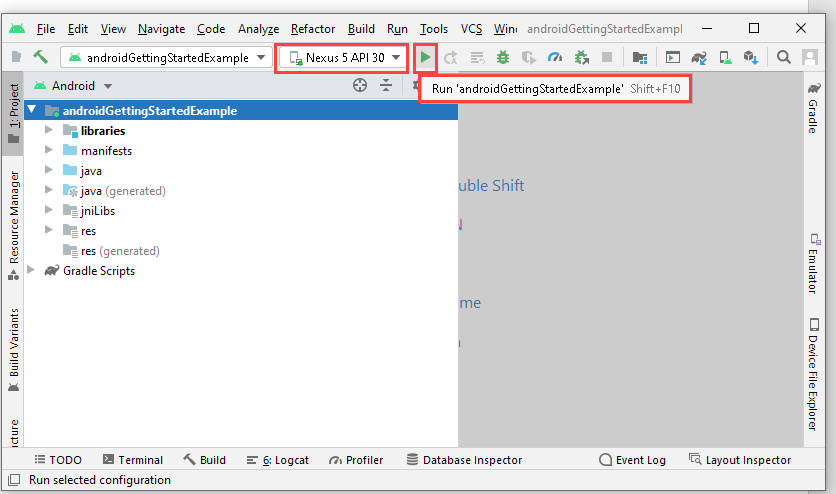836x494 pixels.
Task: Open the Refactor menu
Action: pos(313,29)
